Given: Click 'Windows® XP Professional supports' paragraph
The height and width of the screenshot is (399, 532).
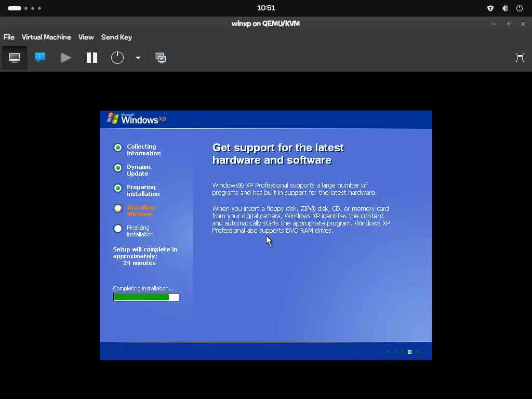Looking at the screenshot, I should click(x=294, y=189).
